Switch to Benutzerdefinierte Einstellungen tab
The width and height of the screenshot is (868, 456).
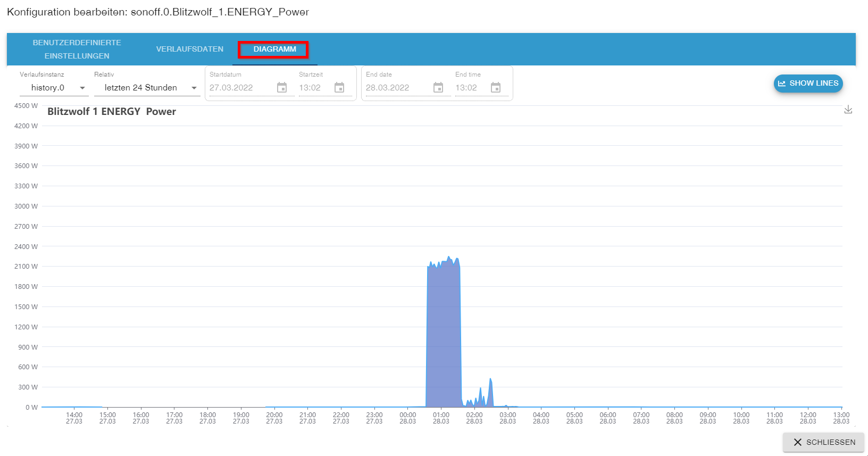[77, 49]
